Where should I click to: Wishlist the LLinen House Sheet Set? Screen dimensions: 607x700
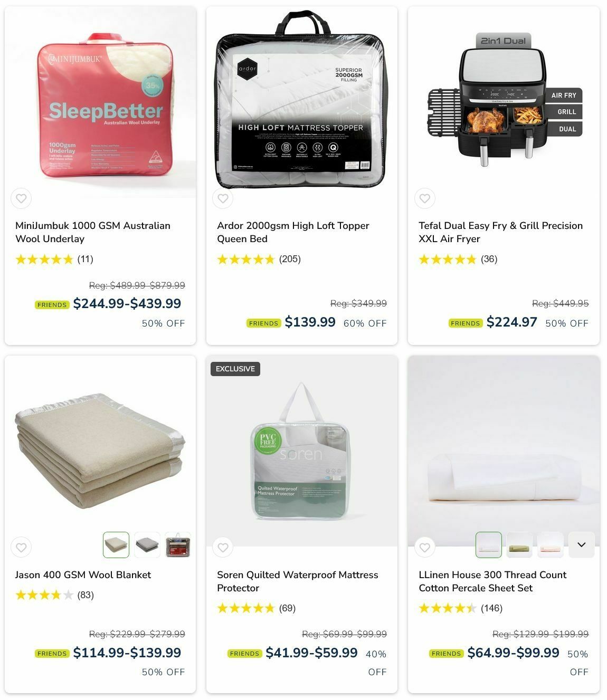[x=424, y=548]
